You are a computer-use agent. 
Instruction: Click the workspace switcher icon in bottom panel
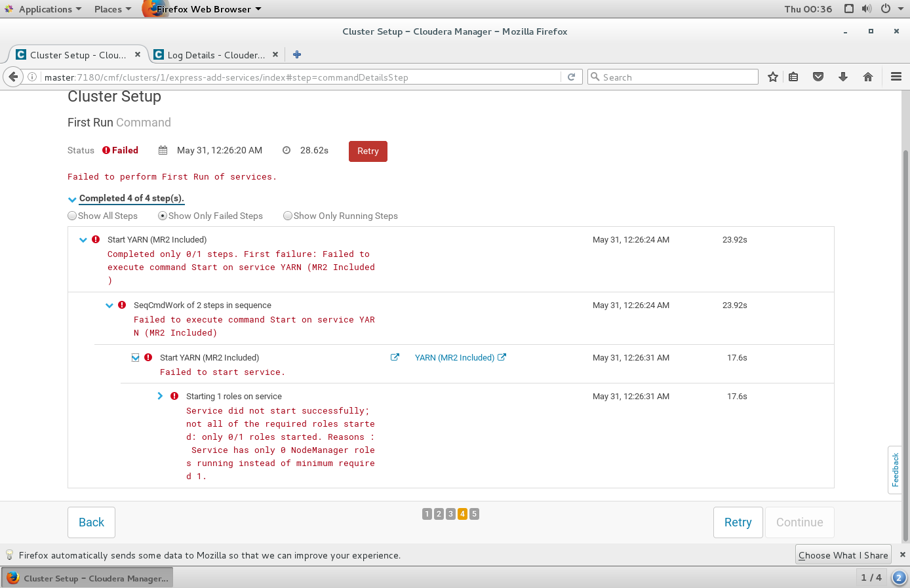click(899, 578)
